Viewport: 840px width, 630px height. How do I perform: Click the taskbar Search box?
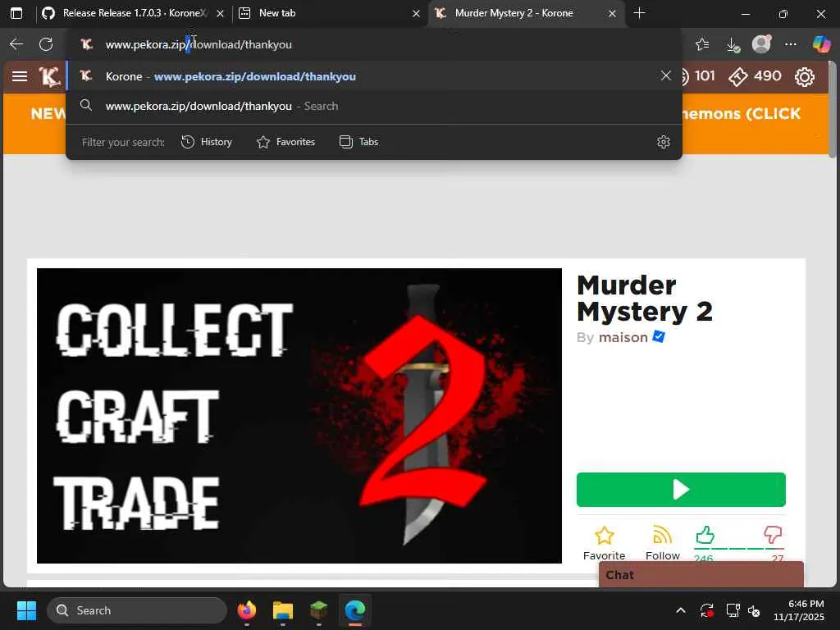coord(137,610)
